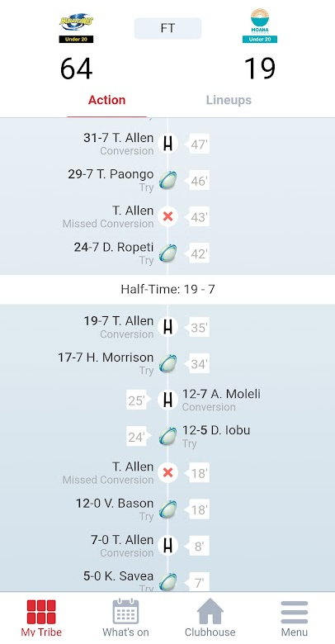This screenshot has width=335, height=644.
Task: Tap the 47' minute marker
Action: coord(198,144)
